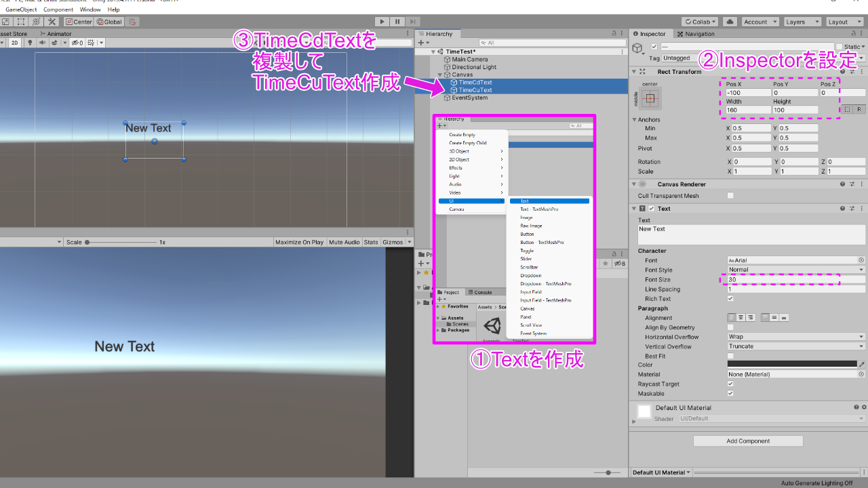Open the anchor presets box
This screenshot has width=868, height=488.
(650, 99)
